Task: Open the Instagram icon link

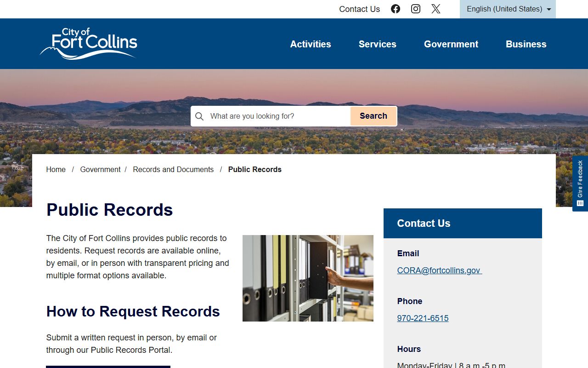Action: [x=416, y=9]
